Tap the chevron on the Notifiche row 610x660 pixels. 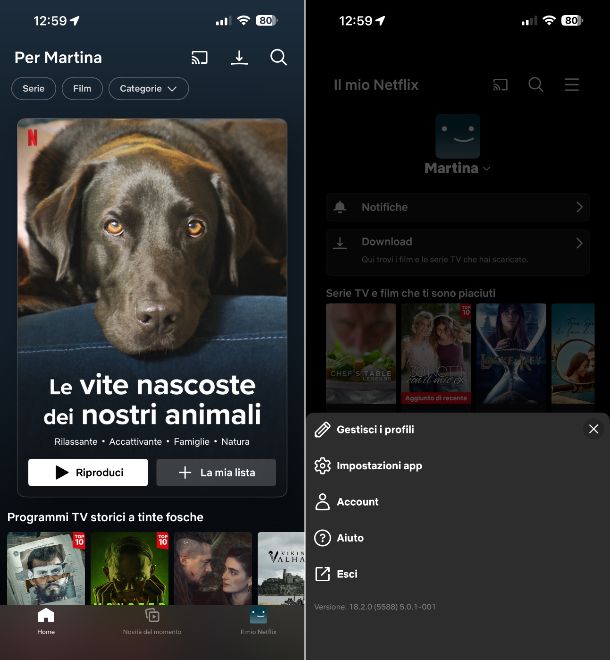580,207
